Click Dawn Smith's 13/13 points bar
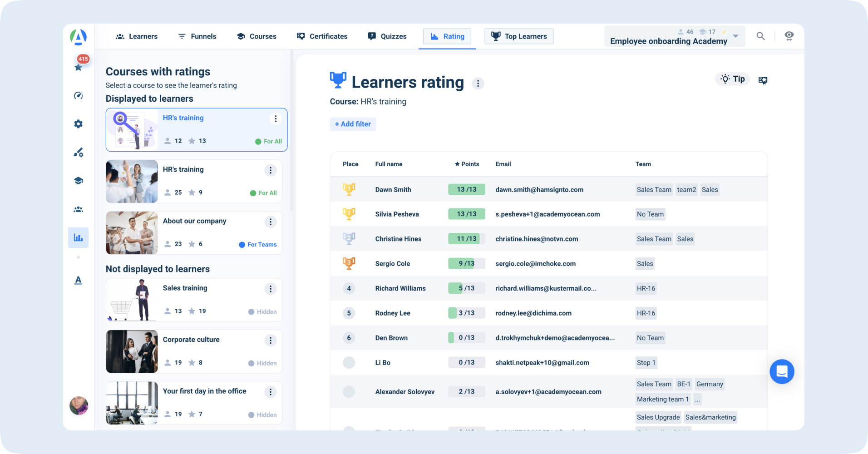Screen dimensions: 868x454 tap(467, 189)
